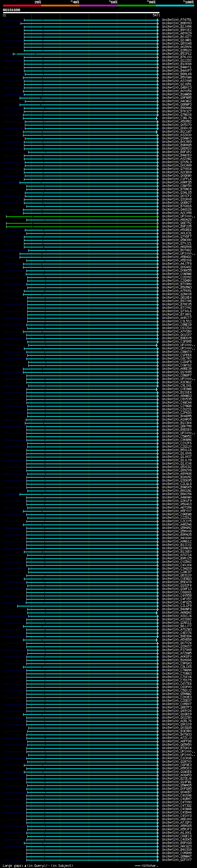Screen dimensions: 197x868
Task: Open last hit UniRef100_Q2FXY7
Action: click(176, 860)
